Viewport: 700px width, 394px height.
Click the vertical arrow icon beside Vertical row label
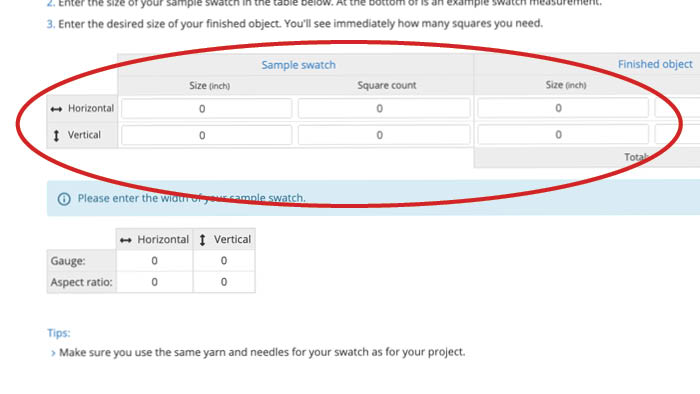56,136
